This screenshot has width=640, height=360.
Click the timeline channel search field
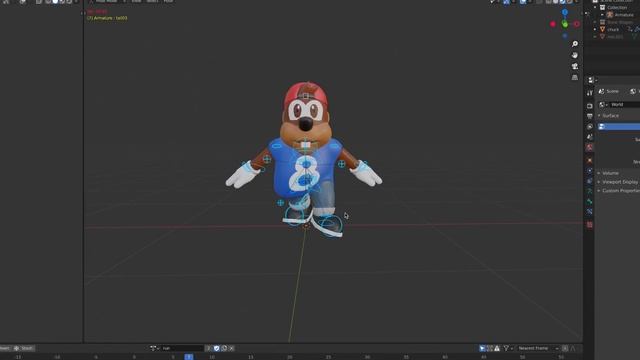(182, 348)
